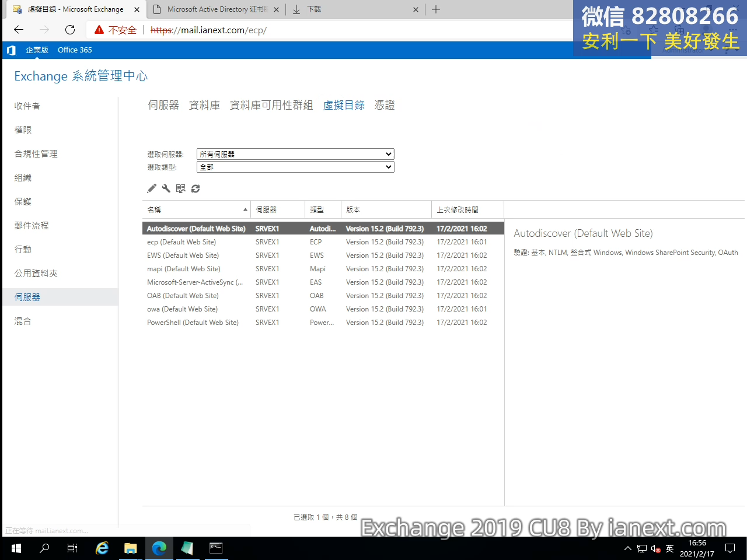
Task: Open 組織 in the left navigation
Action: pos(23,177)
